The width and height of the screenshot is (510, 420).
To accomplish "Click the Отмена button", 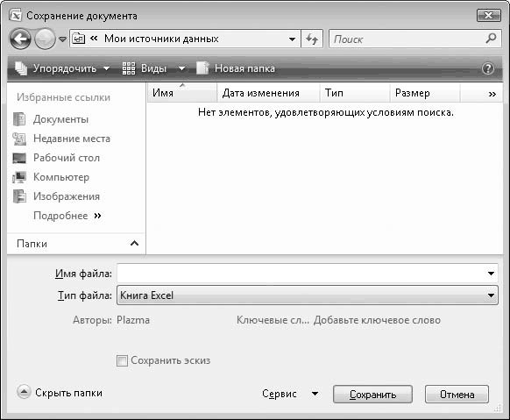I will click(457, 395).
